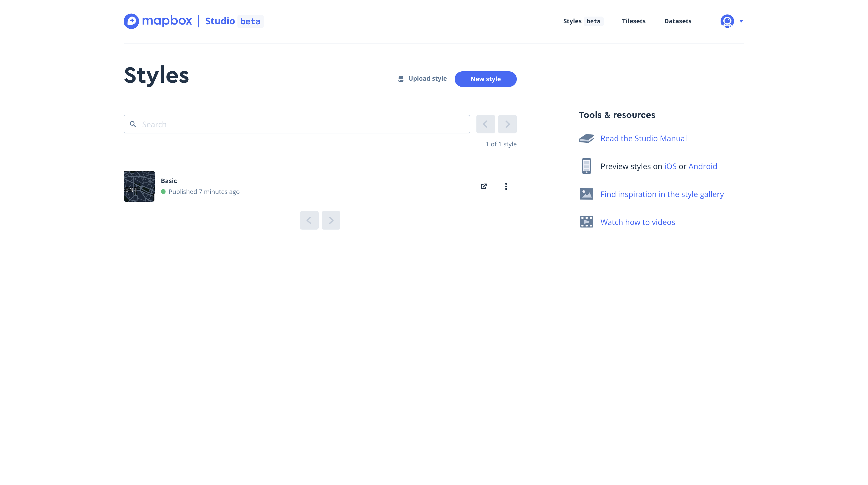This screenshot has width=868, height=485.
Task: Go to previous page using top chevron
Action: point(485,124)
